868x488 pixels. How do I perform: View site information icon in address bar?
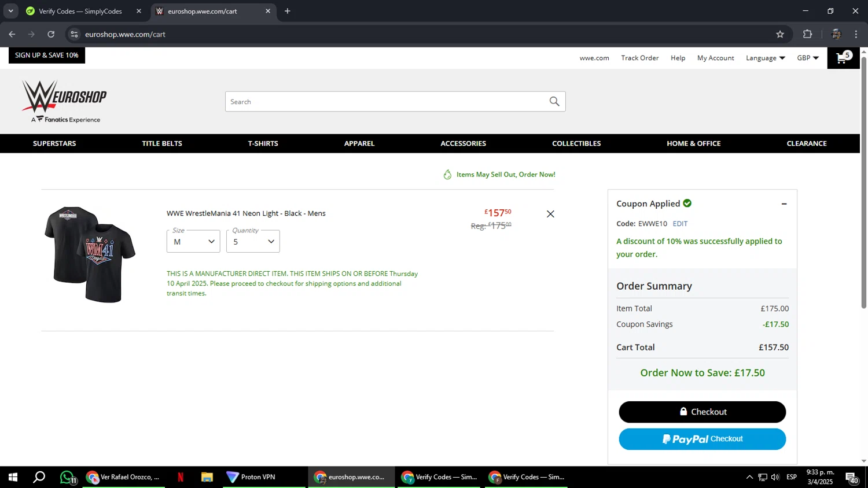pyautogui.click(x=74, y=34)
